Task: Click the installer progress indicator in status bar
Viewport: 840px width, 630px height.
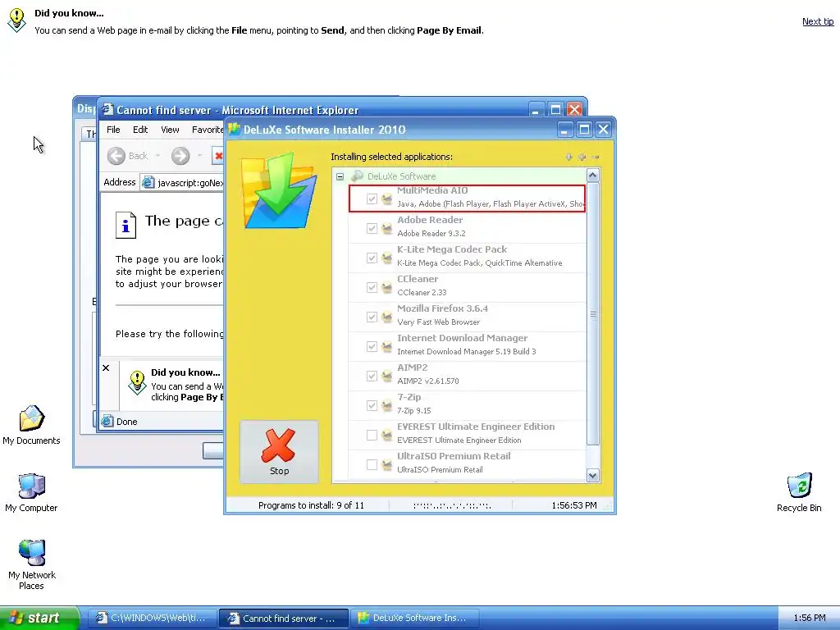Action: click(452, 505)
